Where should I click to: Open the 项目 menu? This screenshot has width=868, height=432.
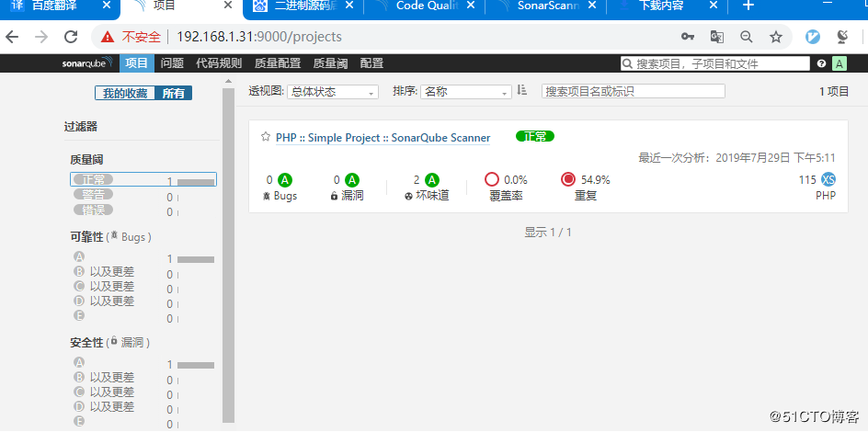[x=137, y=63]
